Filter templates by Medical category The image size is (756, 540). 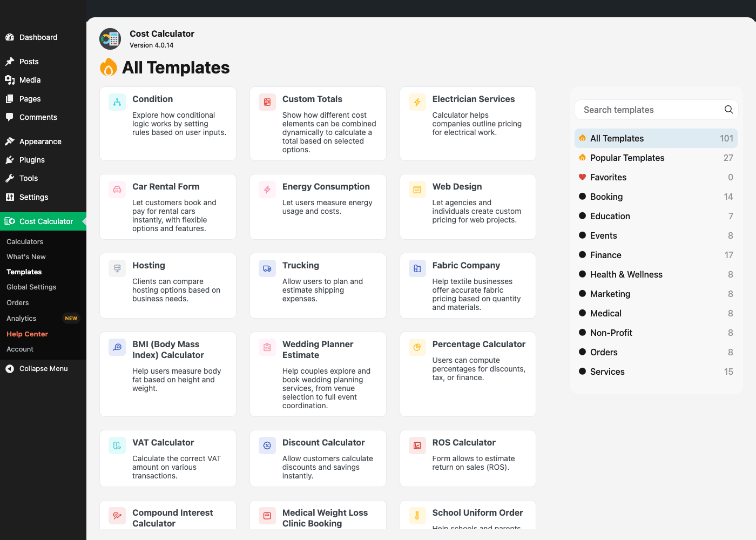pos(656,313)
